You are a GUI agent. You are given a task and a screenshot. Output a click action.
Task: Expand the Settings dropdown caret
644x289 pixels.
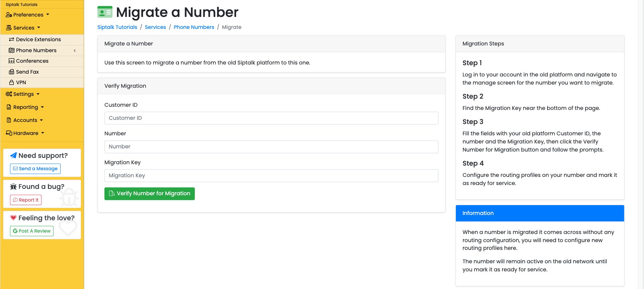coord(38,94)
